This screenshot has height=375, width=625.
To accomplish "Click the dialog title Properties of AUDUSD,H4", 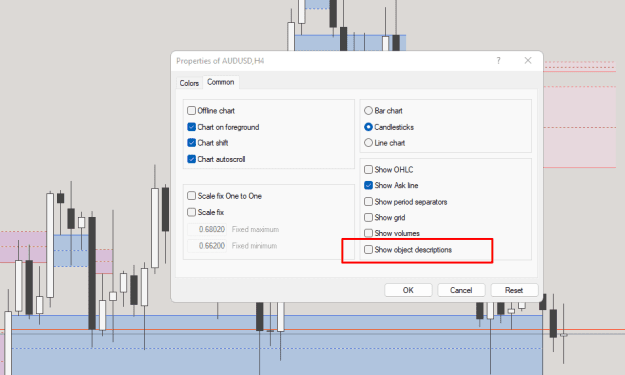I will click(x=220, y=61).
